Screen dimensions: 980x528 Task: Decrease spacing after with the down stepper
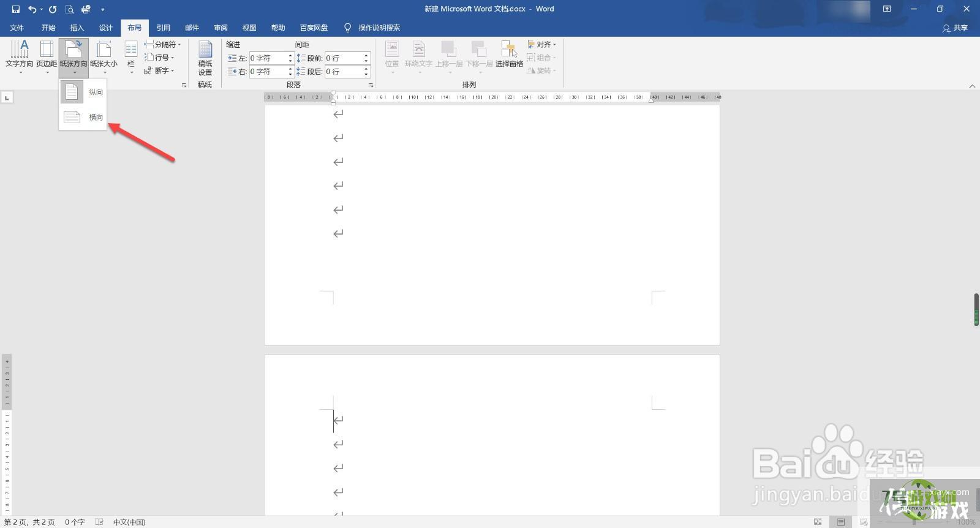click(x=366, y=75)
